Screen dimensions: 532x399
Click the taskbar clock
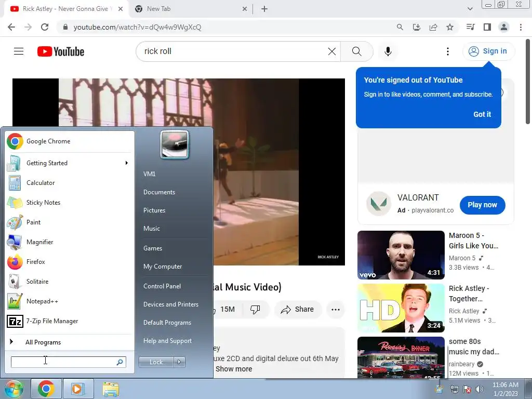[x=505, y=389]
